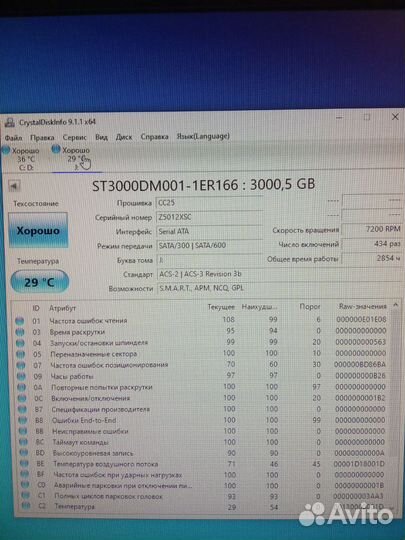Open the Диск menu
This screenshot has width=405, height=540.
tap(124, 137)
